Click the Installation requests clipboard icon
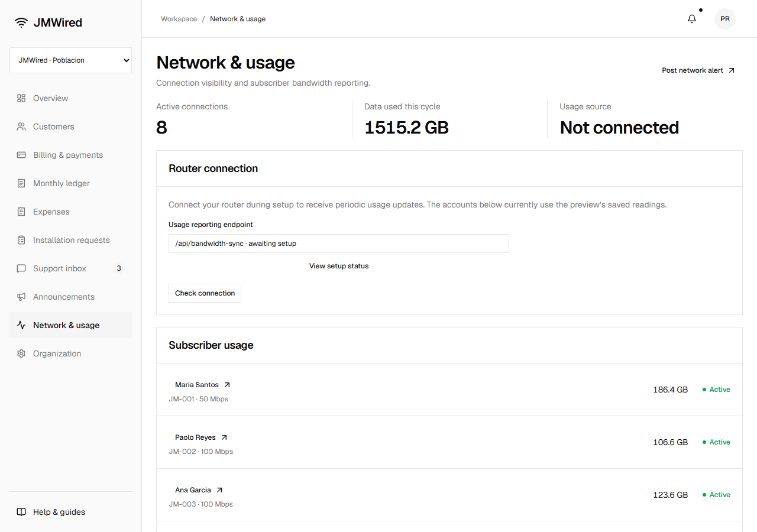Image resolution: width=757 pixels, height=532 pixels. [x=21, y=240]
